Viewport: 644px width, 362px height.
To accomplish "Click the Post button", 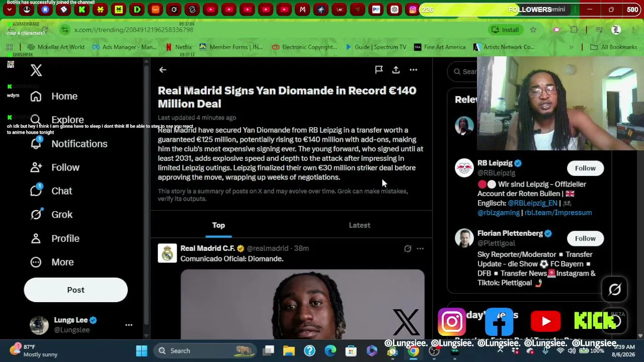I will (75, 290).
